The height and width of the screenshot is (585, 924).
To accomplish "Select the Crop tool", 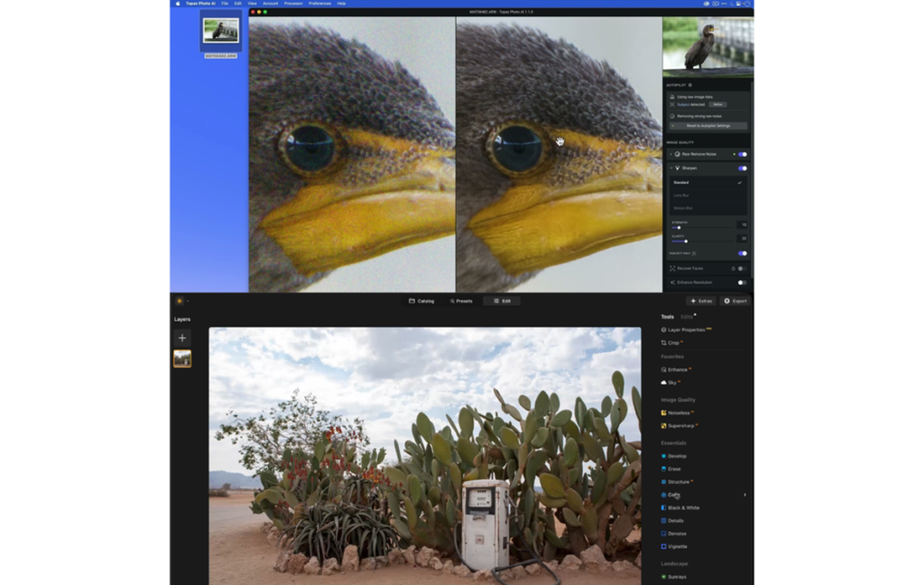I will [671, 343].
